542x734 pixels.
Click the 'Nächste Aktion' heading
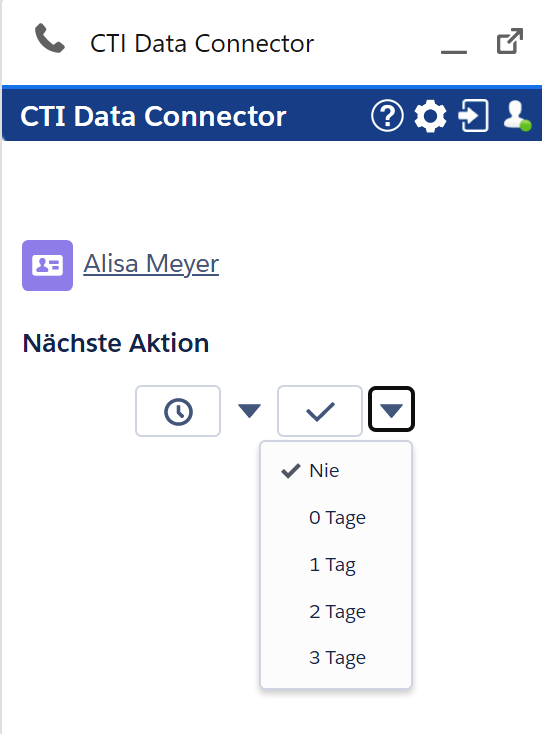point(116,343)
